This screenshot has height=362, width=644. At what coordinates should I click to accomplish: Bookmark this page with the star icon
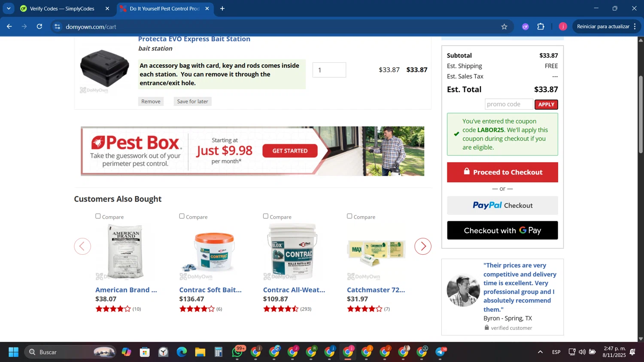[x=504, y=27]
